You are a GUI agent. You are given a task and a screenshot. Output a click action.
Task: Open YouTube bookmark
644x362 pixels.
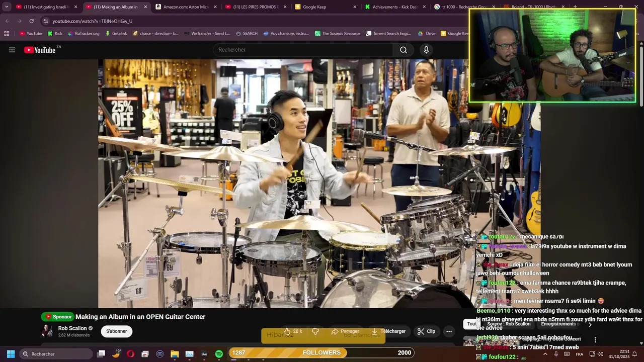(x=31, y=34)
